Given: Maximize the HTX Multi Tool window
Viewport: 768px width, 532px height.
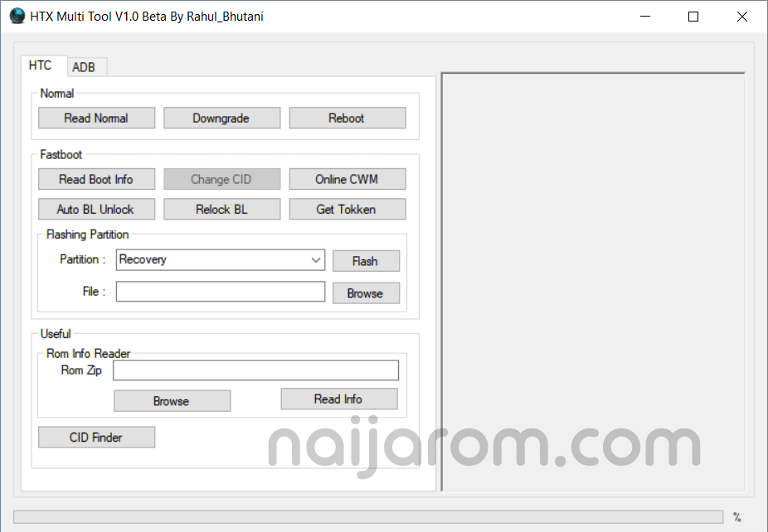Looking at the screenshot, I should [693, 16].
